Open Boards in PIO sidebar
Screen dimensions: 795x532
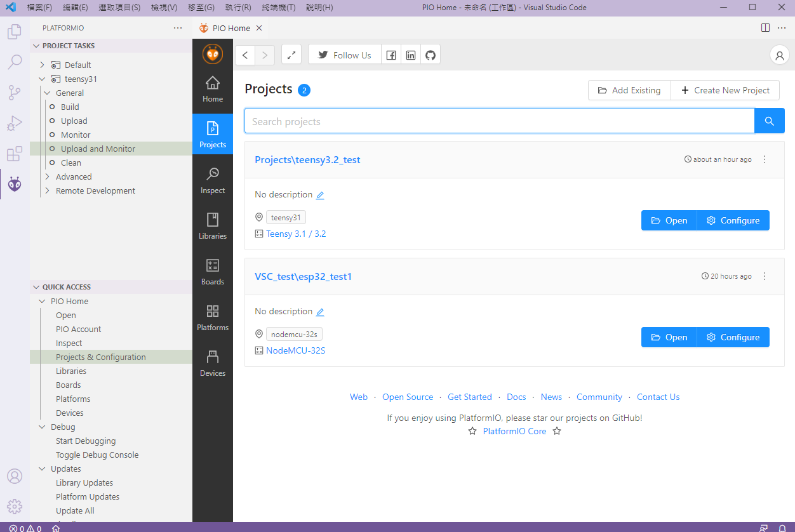pos(213,272)
